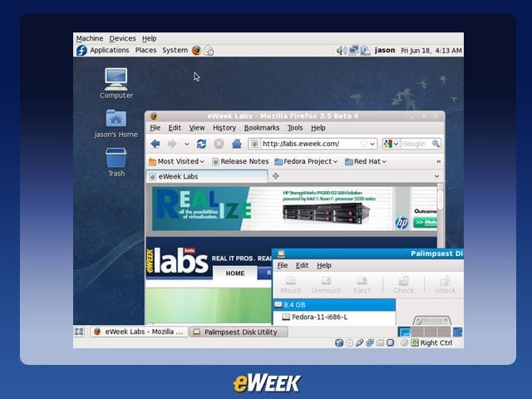
Task: Open the Trash desktop icon
Action: 116,163
